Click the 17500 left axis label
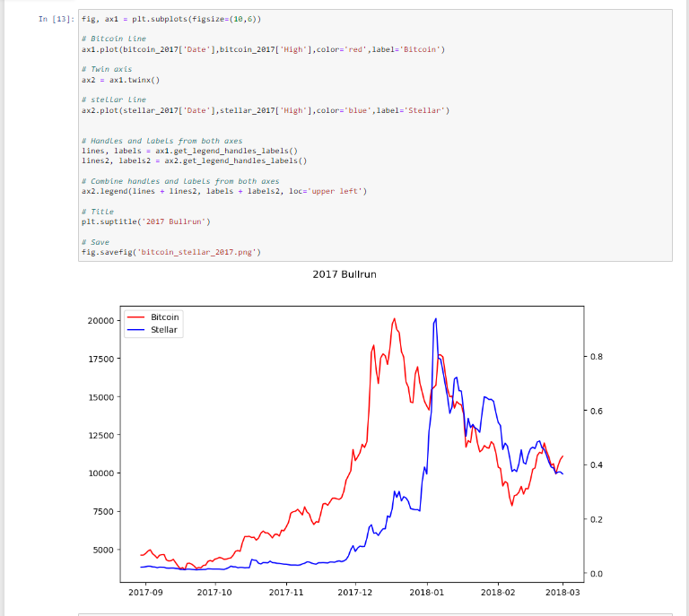The height and width of the screenshot is (616, 689). (101, 359)
